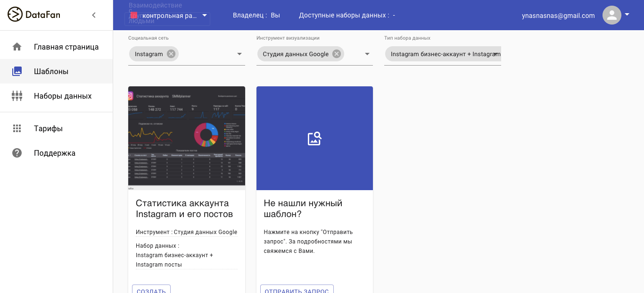Open the account dropdown arrow near avatar

627,15
